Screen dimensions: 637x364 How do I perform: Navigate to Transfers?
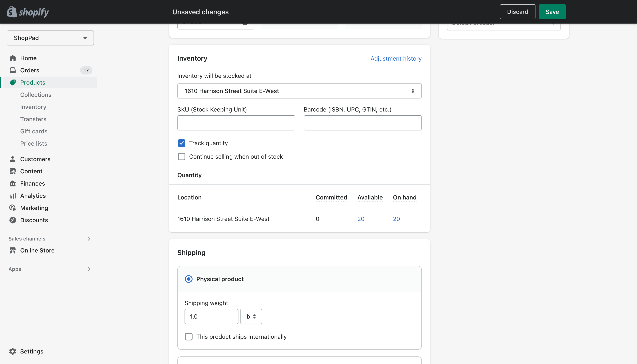tap(33, 119)
